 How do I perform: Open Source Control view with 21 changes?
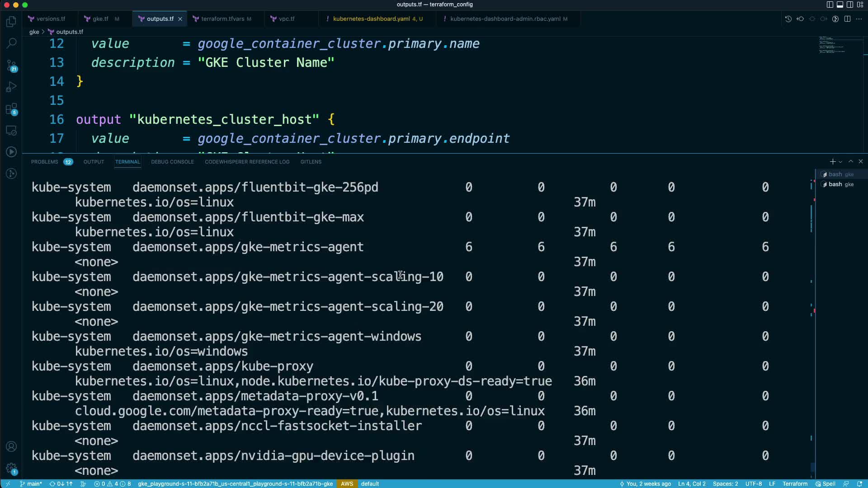click(11, 66)
